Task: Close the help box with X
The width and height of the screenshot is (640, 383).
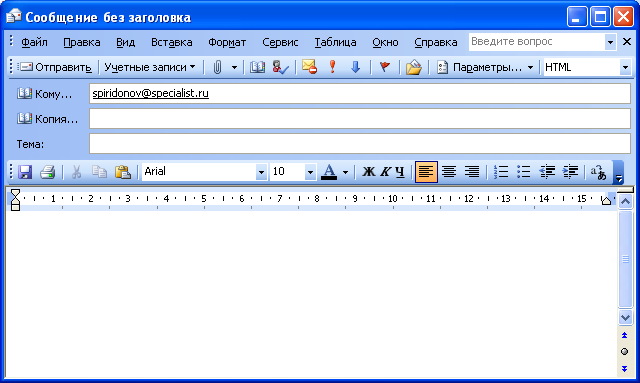Action: coord(627,42)
